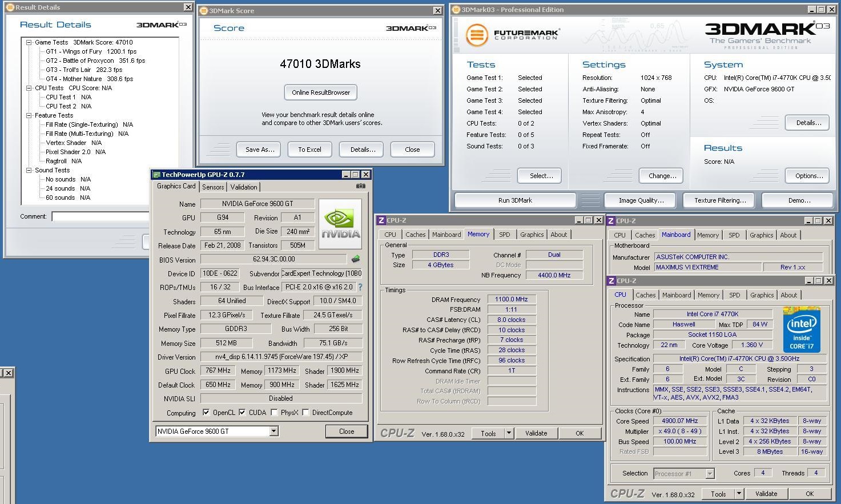Collapse the Sound Tests tree node
Screen dimensions: 841x504
pos(29,170)
